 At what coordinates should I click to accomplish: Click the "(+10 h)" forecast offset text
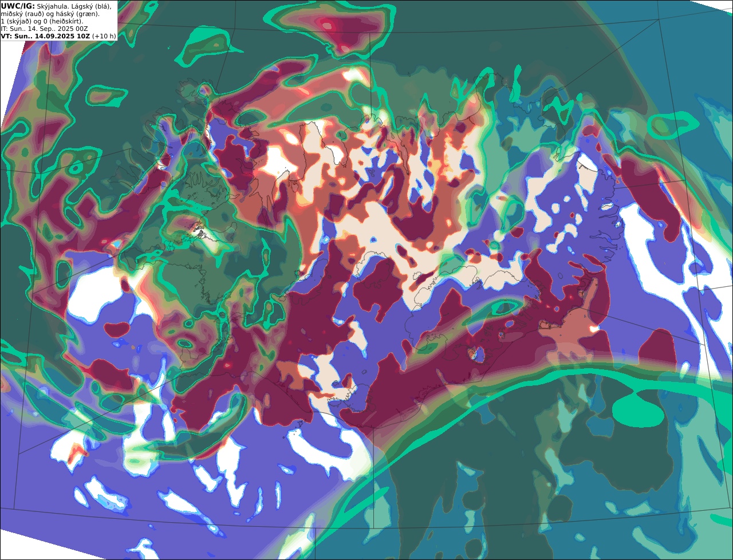tap(104, 36)
